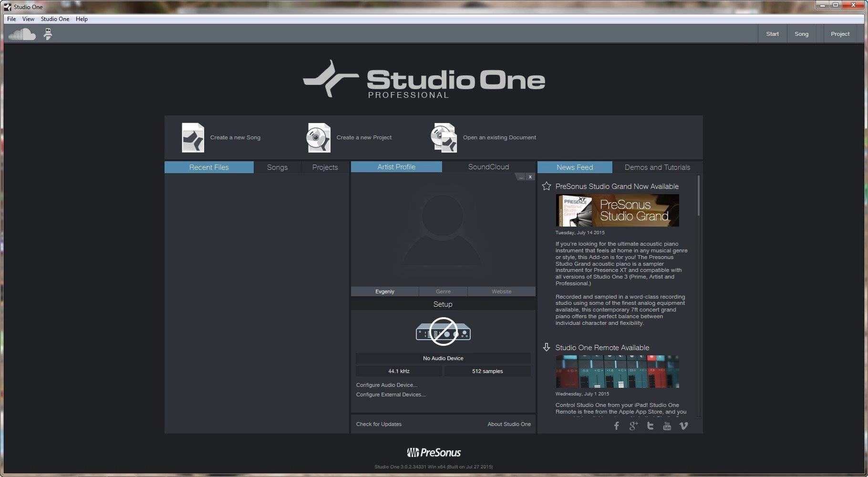Click the no audio device interface icon
The height and width of the screenshot is (477, 868).
443,332
